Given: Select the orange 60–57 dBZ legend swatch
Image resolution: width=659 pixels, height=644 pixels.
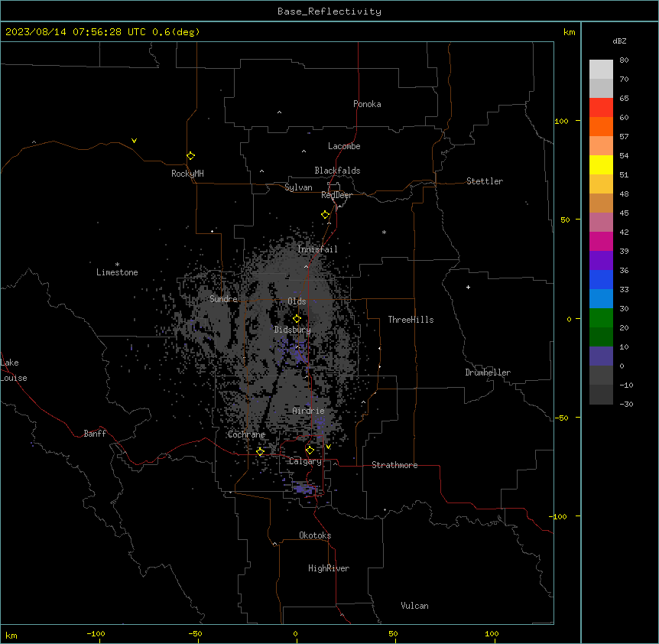Looking at the screenshot, I should 601,126.
